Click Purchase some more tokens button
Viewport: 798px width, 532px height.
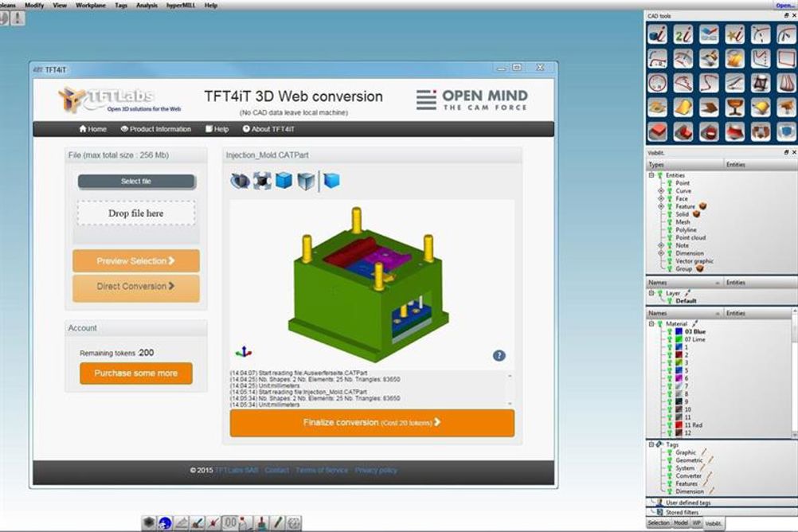pos(136,374)
